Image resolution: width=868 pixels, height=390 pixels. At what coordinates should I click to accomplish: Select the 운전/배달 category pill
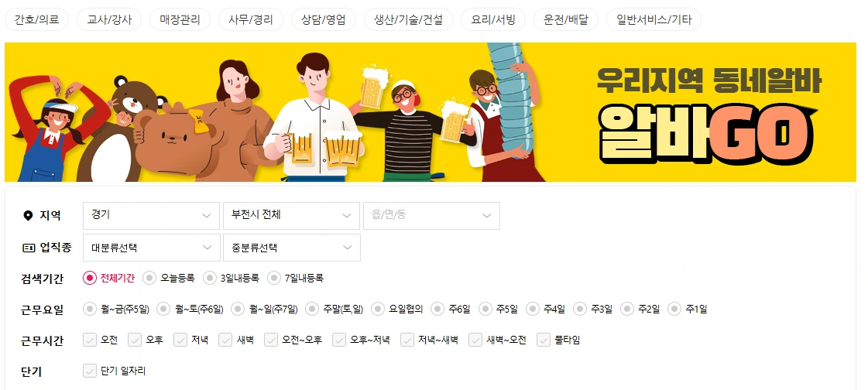566,20
